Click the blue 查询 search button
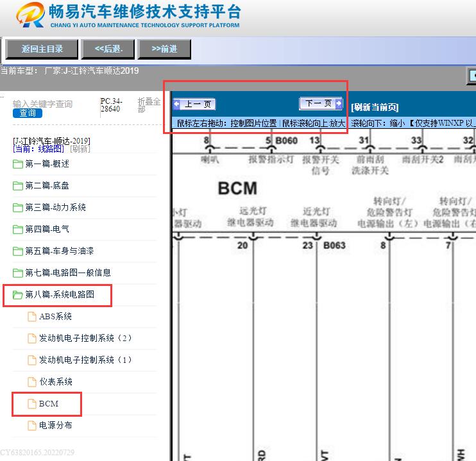Screen dimensions: 476x461 pyautogui.click(x=28, y=113)
